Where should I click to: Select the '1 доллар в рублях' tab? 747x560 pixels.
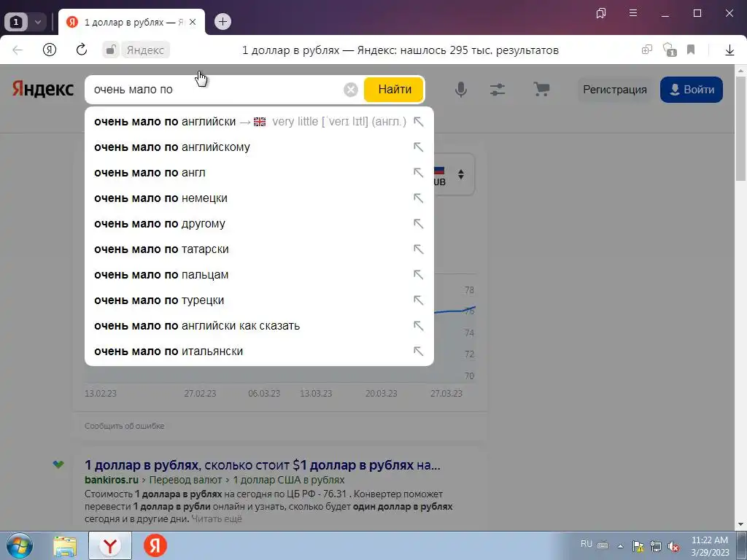click(131, 22)
